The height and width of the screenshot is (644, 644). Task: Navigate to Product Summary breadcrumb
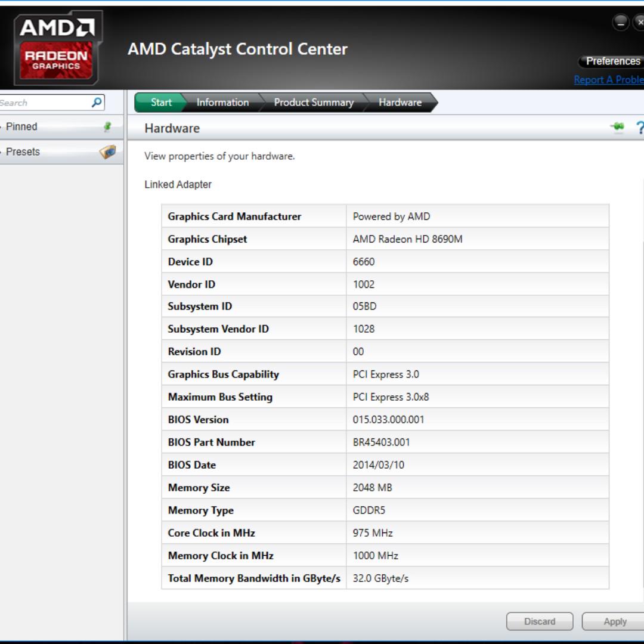314,103
